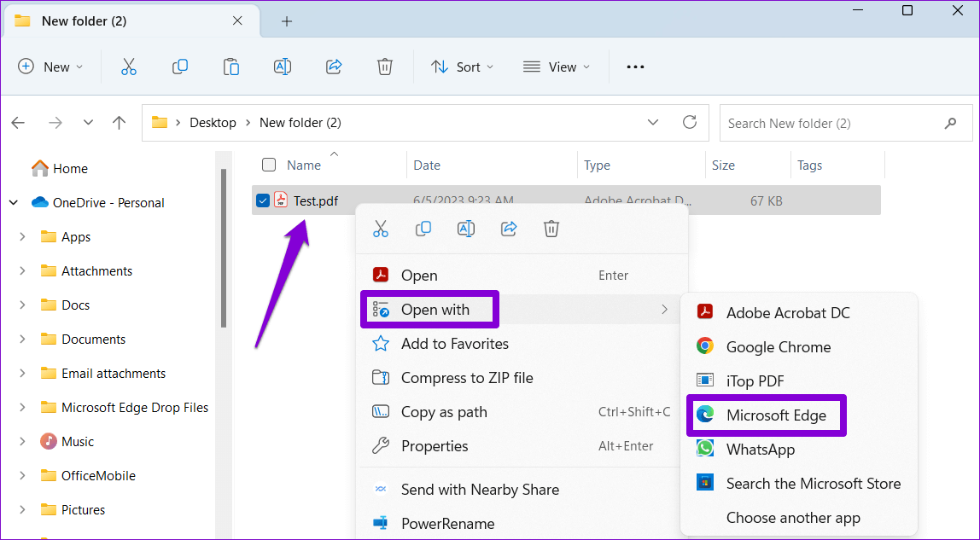Image resolution: width=980 pixels, height=540 pixels.
Task: Select Compress to ZIP file option
Action: click(466, 378)
